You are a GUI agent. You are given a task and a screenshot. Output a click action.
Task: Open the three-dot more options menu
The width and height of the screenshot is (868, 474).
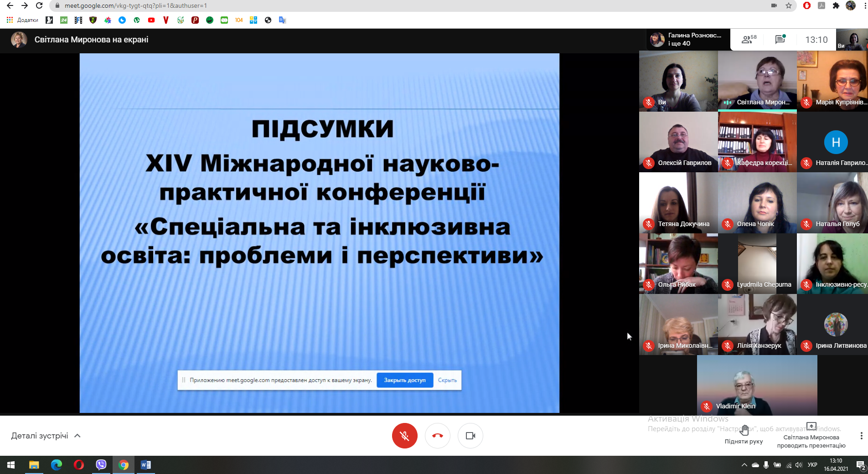(x=861, y=436)
